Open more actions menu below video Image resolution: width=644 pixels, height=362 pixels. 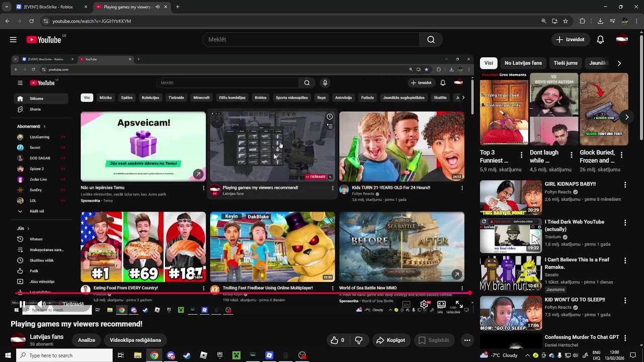coord(467,340)
